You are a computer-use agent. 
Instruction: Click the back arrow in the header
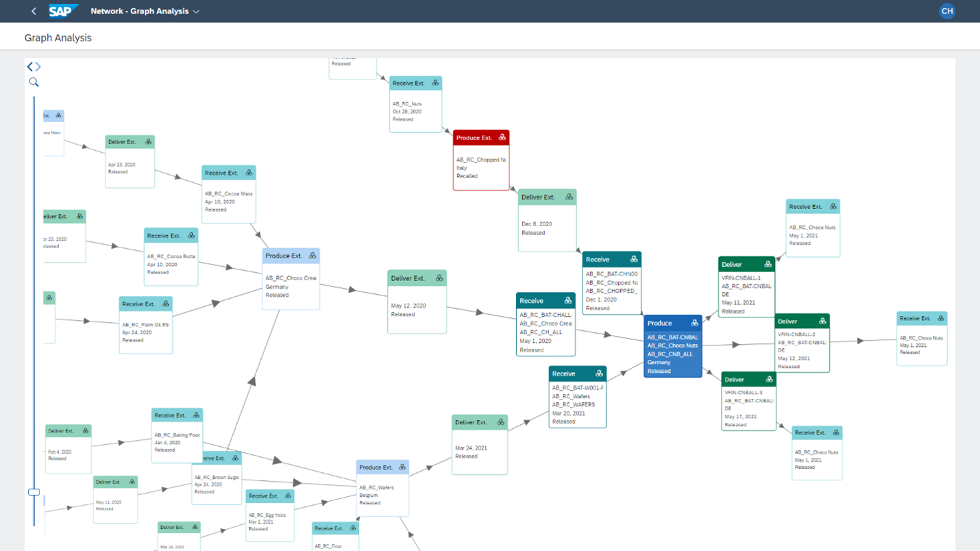(x=34, y=11)
